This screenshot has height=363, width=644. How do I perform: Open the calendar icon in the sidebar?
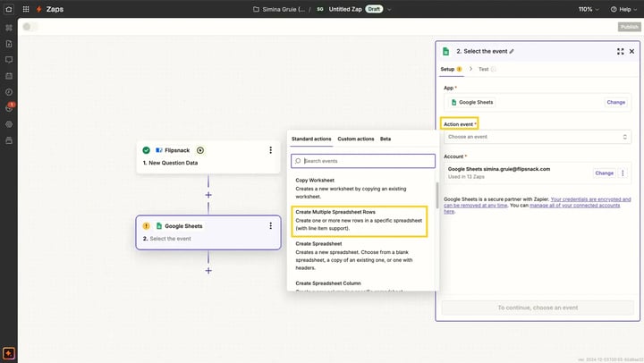click(x=9, y=76)
